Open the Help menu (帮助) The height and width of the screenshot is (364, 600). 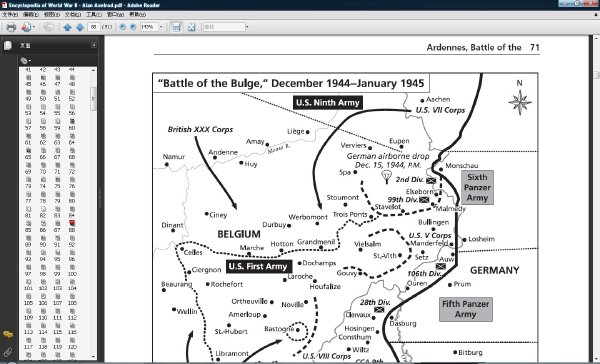pyautogui.click(x=137, y=15)
